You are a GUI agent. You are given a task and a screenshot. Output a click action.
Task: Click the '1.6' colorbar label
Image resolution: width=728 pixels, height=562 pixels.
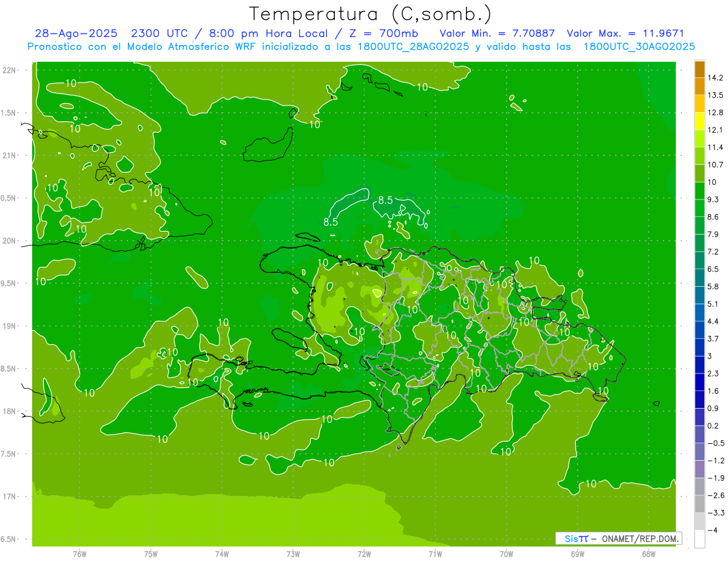click(x=713, y=391)
